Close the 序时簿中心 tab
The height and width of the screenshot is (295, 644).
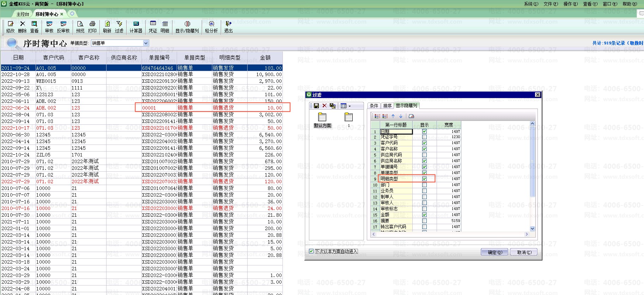tap(62, 14)
